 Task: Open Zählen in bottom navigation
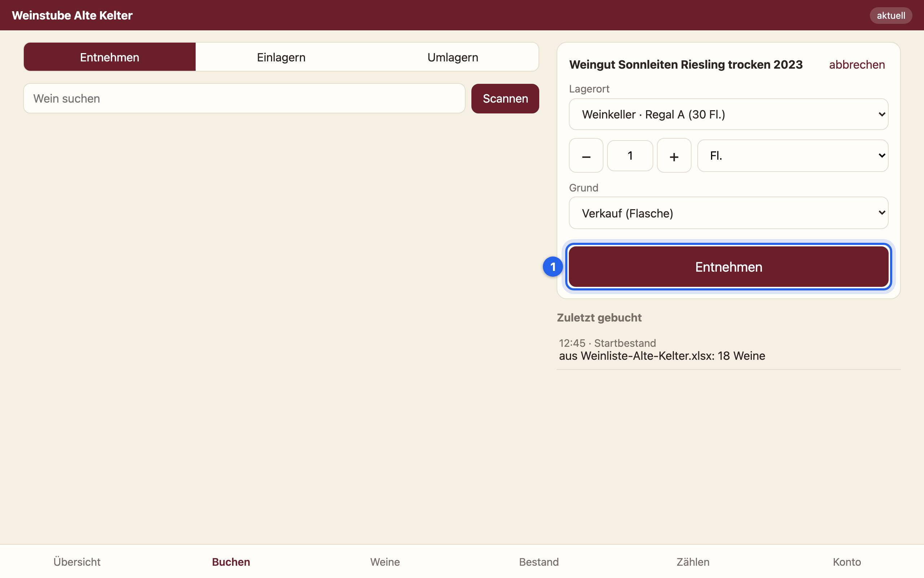click(693, 561)
